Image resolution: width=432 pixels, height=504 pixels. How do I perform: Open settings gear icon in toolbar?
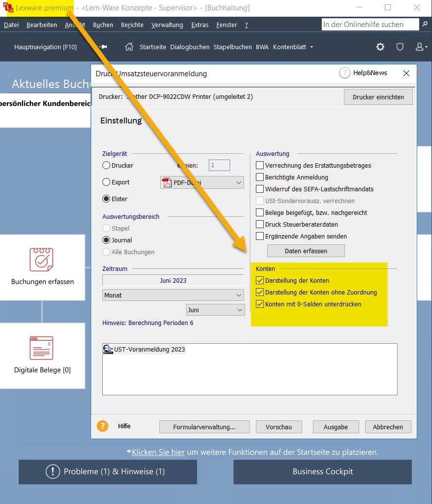pyautogui.click(x=380, y=47)
